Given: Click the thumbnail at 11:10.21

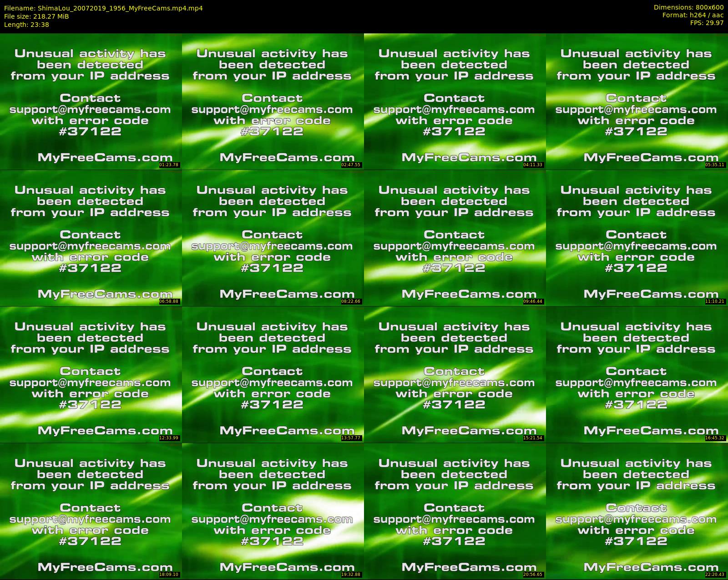Looking at the screenshot, I should click(x=637, y=238).
